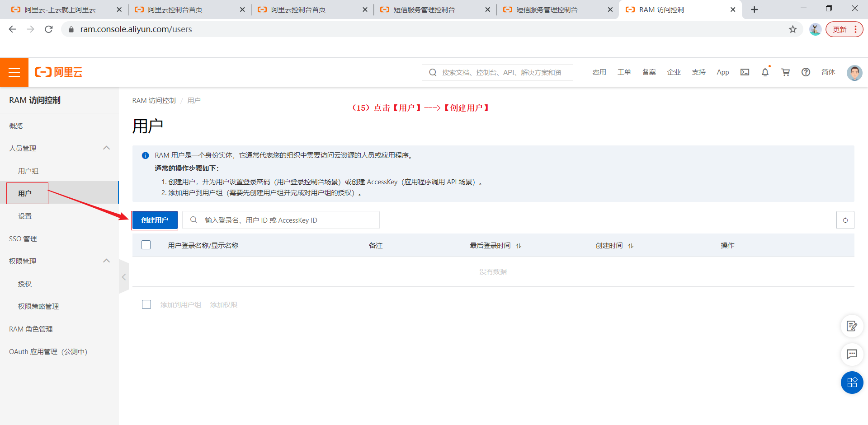Switch to the first 短信服务管理控制台 tab
This screenshot has width=868, height=425.
coord(424,9)
